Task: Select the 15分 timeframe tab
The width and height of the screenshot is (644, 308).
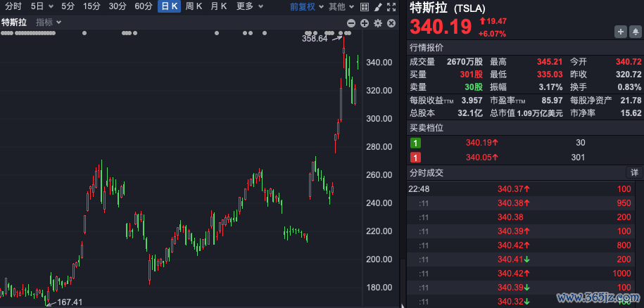Action: (91, 6)
